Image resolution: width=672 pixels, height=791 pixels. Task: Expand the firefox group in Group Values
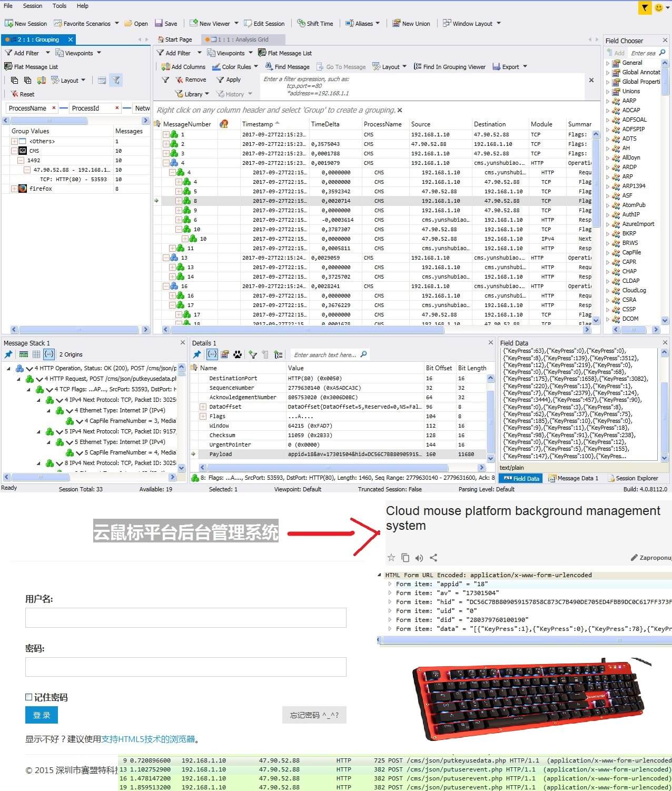pyautogui.click(x=14, y=189)
